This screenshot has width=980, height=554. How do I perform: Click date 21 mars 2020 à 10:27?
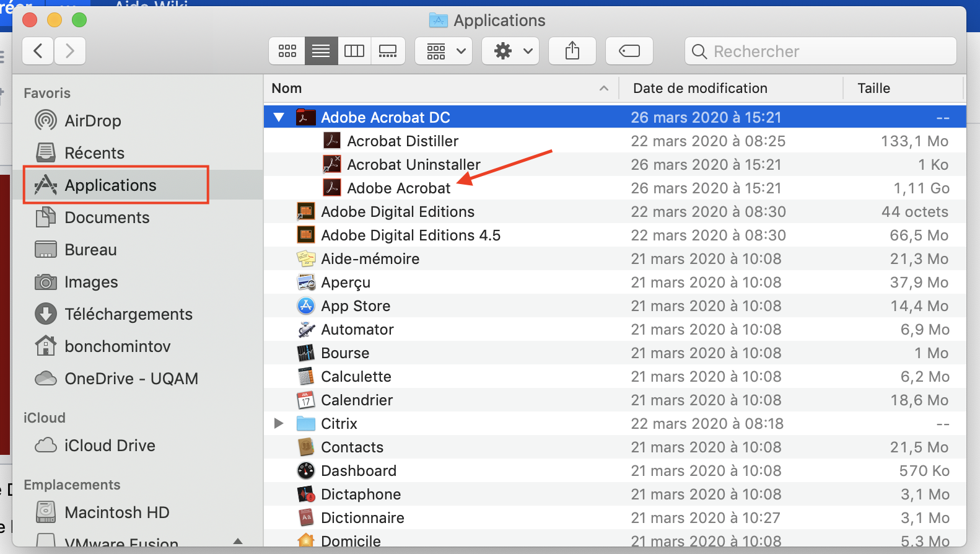pos(706,517)
